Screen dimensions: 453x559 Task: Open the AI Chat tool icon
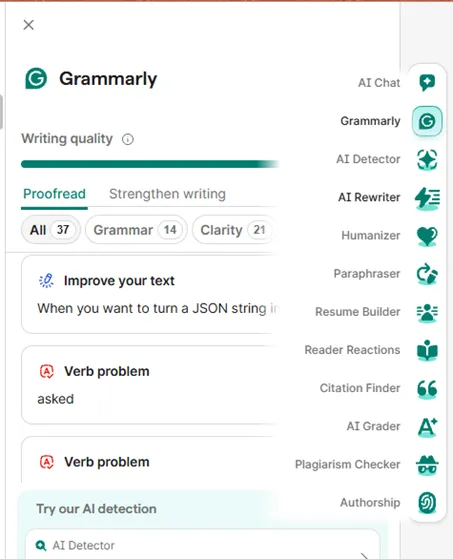tap(427, 83)
